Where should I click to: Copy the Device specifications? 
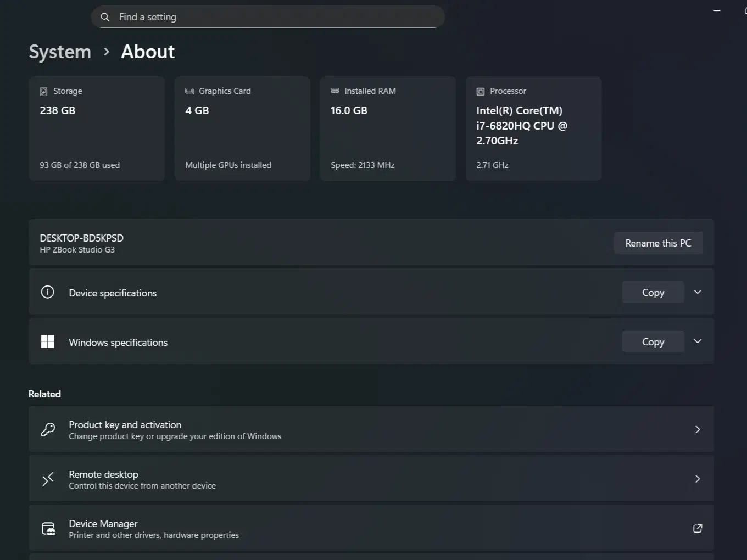coord(653,293)
